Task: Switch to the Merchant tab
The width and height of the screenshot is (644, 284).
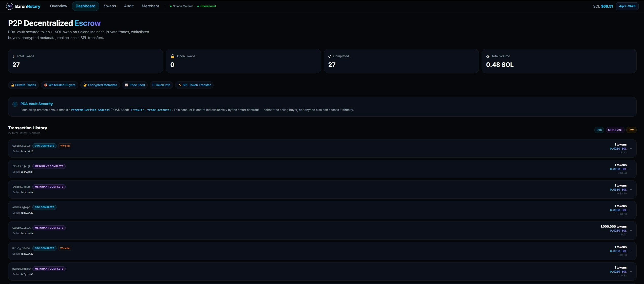Action: pos(150,6)
